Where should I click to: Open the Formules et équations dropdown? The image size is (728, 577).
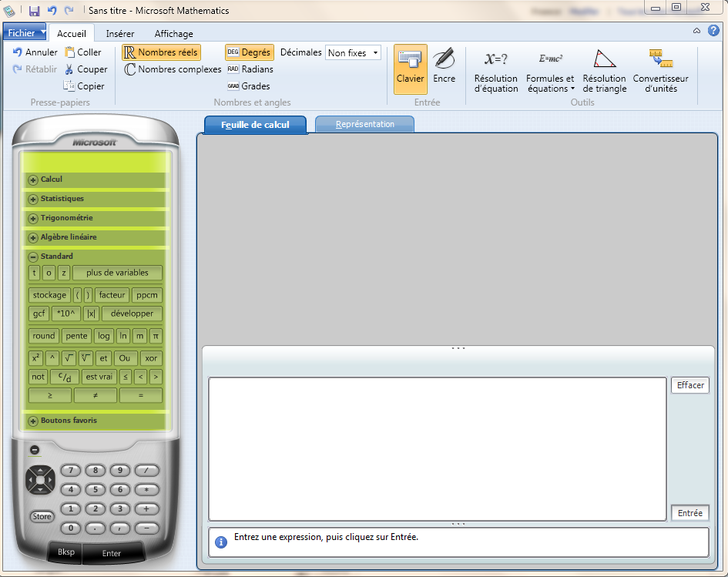550,71
